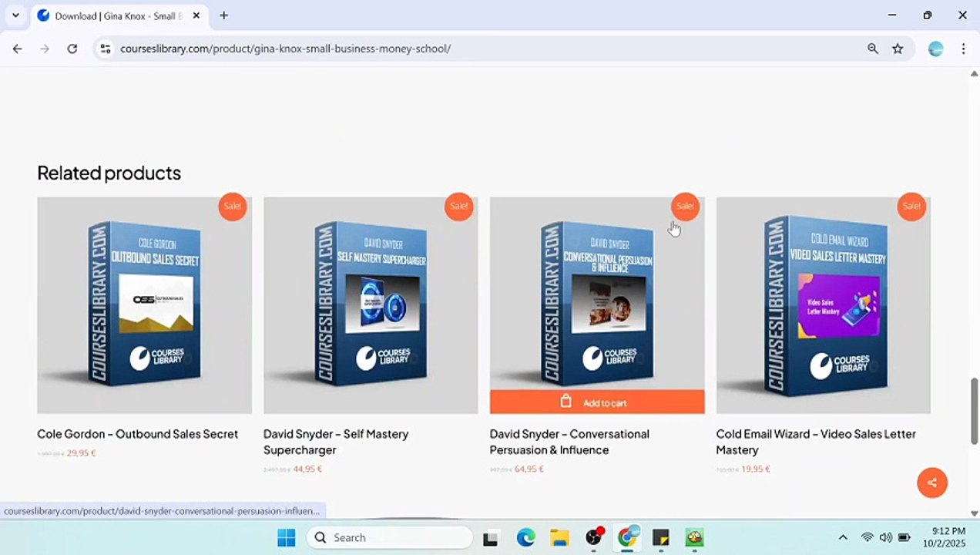
Task: Open Video Sales Letter Mastery product image
Action: pyautogui.click(x=824, y=305)
